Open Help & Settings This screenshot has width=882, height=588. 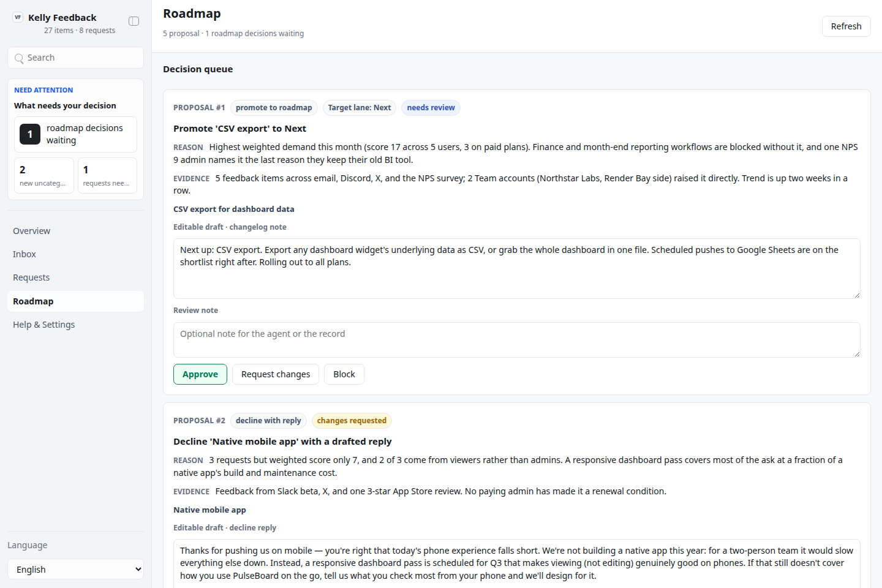point(75,325)
